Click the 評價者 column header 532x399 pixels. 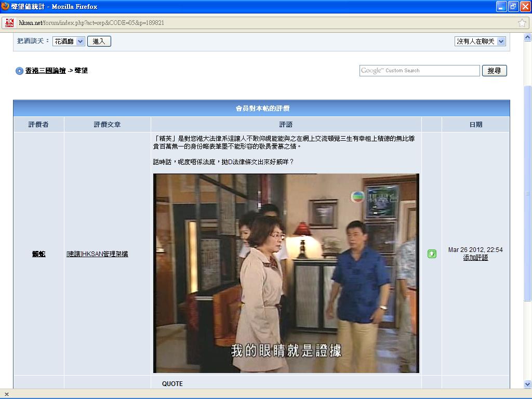38,125
